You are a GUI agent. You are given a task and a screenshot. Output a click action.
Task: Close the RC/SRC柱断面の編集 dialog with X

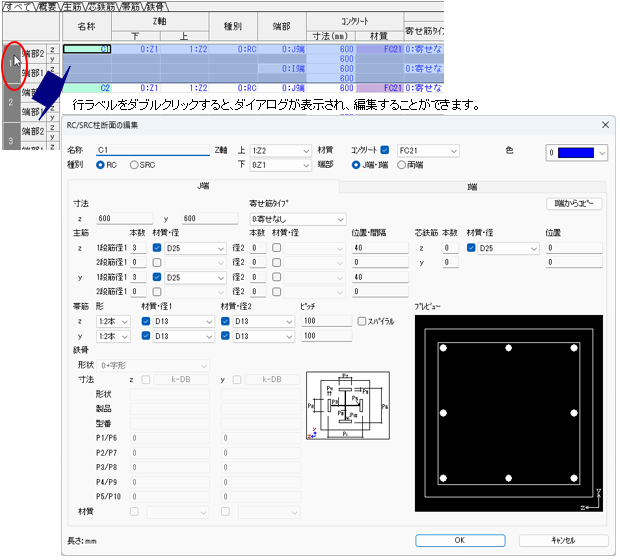point(605,125)
